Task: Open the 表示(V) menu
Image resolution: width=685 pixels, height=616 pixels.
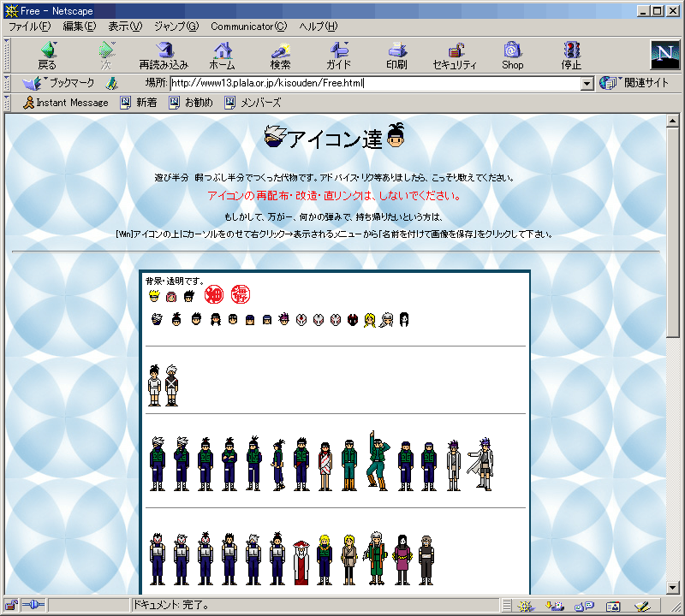Action: [125, 27]
